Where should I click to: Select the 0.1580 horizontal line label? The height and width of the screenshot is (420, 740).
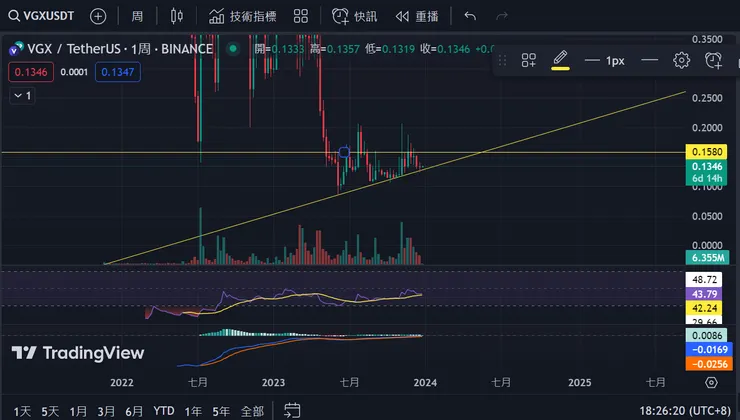[706, 151]
